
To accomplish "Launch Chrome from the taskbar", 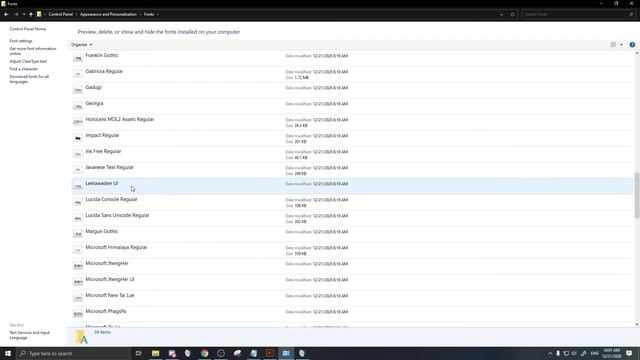I will 204,353.
